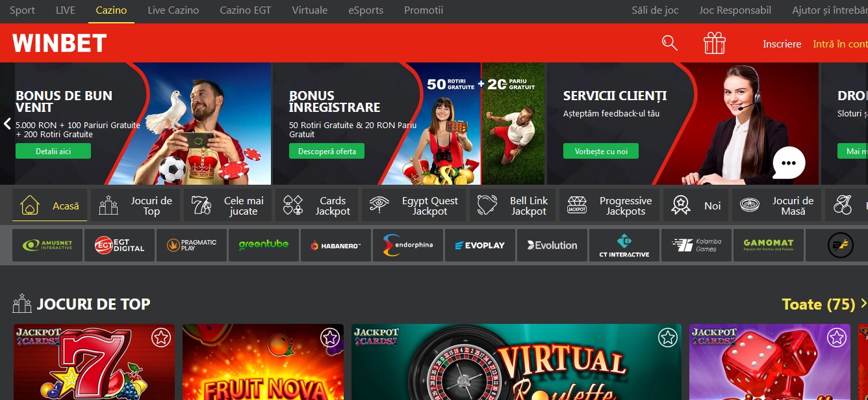Select Habanero provider
868x400 pixels.
pyautogui.click(x=336, y=245)
